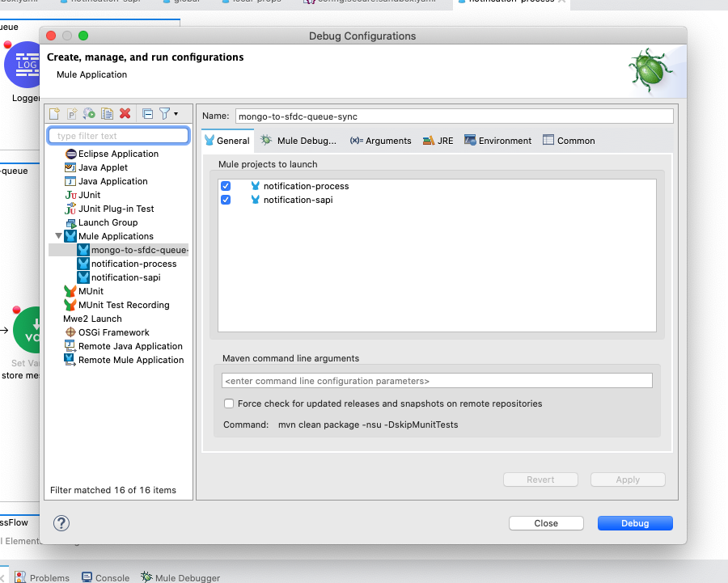
Task: Focus the Maven command line arguments field
Action: click(x=437, y=381)
